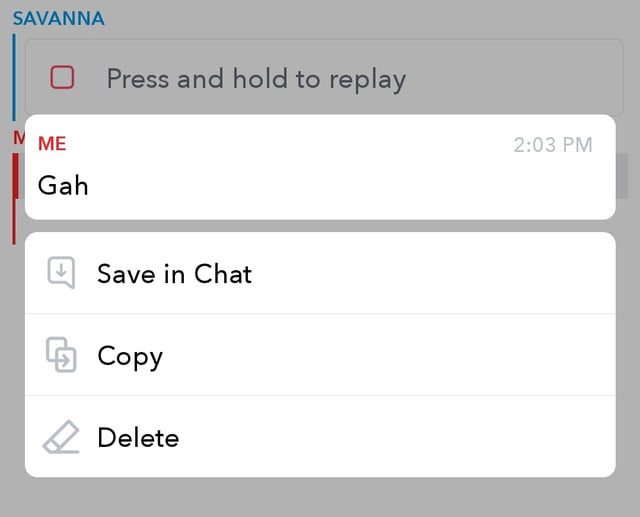The image size is (640, 517).
Task: Click the SAVANNA sender name
Action: (x=58, y=18)
